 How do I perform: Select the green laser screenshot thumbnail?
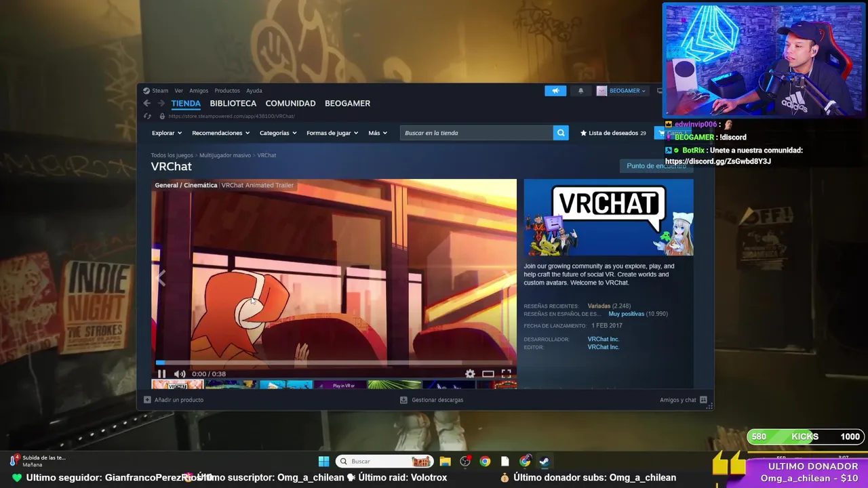tap(394, 384)
